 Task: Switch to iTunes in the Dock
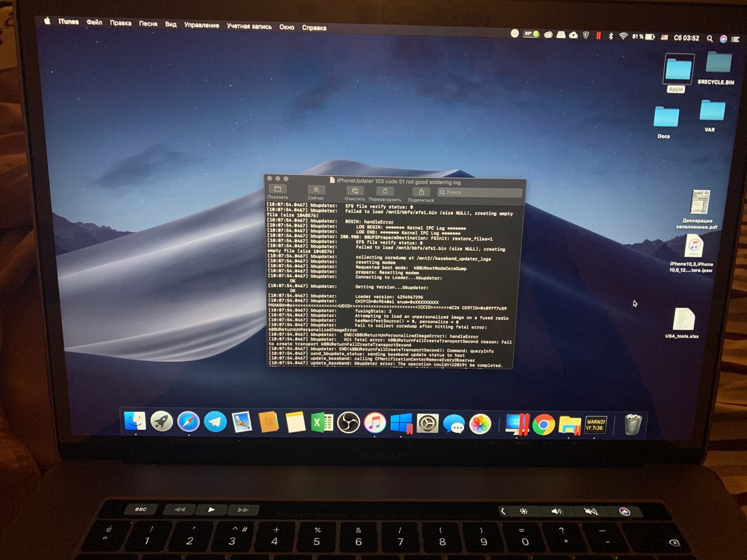coord(375,423)
